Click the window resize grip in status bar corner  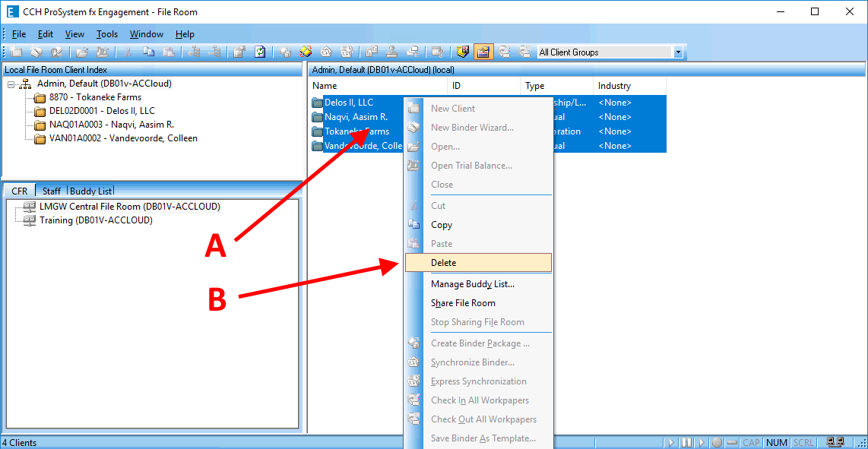[863, 444]
